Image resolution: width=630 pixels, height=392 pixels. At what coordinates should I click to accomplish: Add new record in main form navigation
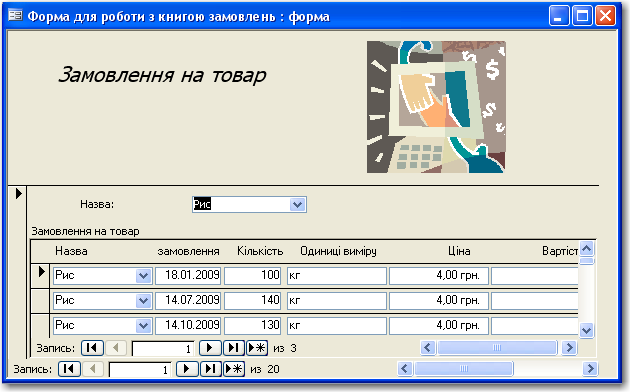tap(234, 369)
